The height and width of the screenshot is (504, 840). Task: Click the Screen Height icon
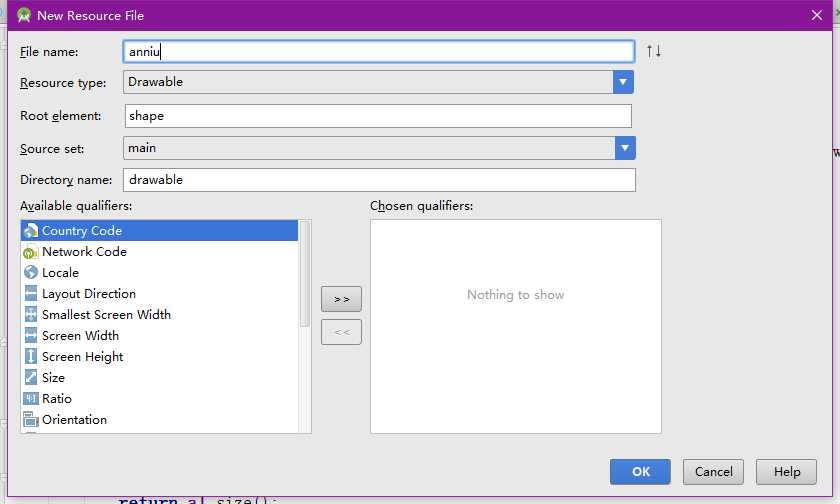31,356
